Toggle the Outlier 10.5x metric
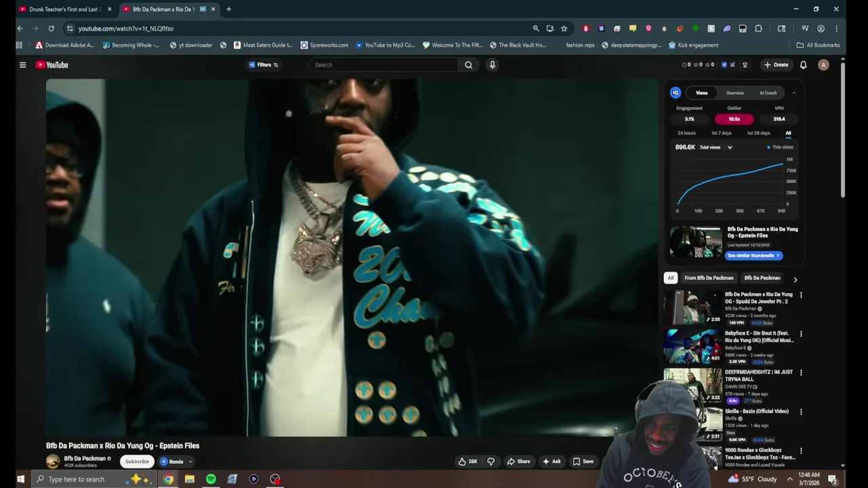Screen dimensions: 868x488 734,119
